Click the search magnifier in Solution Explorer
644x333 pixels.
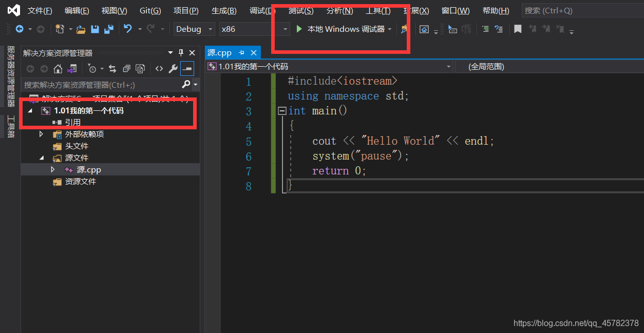point(186,84)
